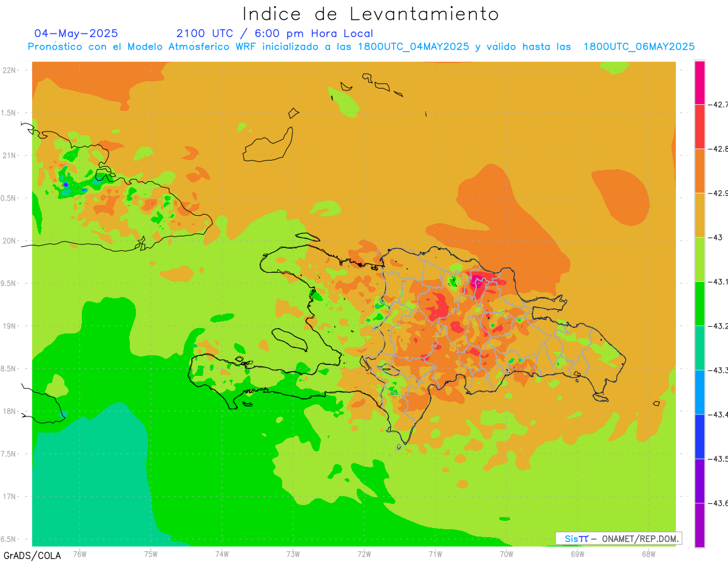Click the "74W" longitude label
The width and height of the screenshot is (728, 562).
point(222,554)
